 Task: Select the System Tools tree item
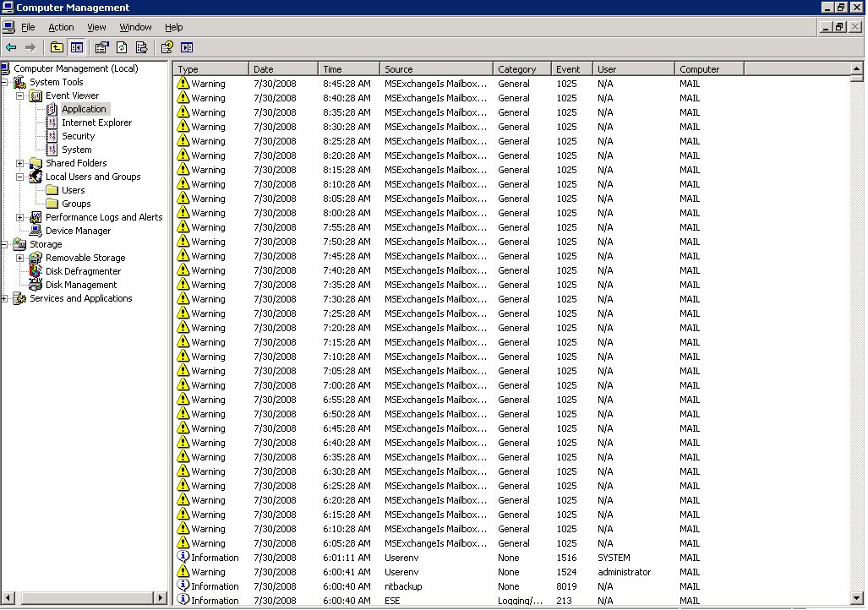point(57,82)
